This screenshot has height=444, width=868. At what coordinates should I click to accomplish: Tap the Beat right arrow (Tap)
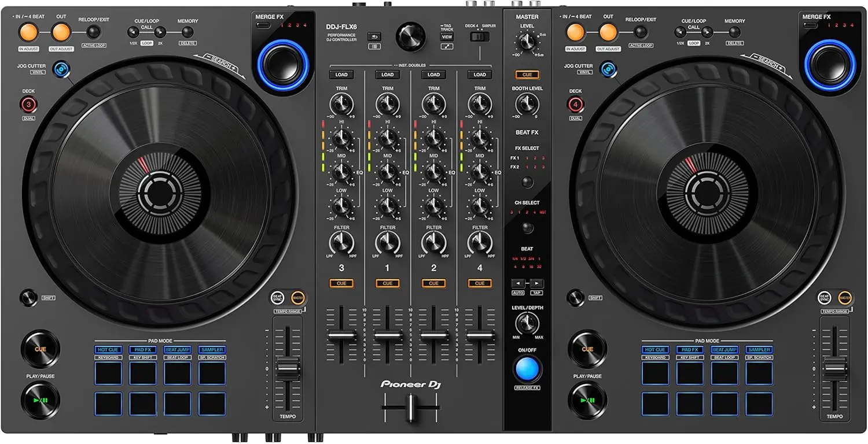point(536,283)
